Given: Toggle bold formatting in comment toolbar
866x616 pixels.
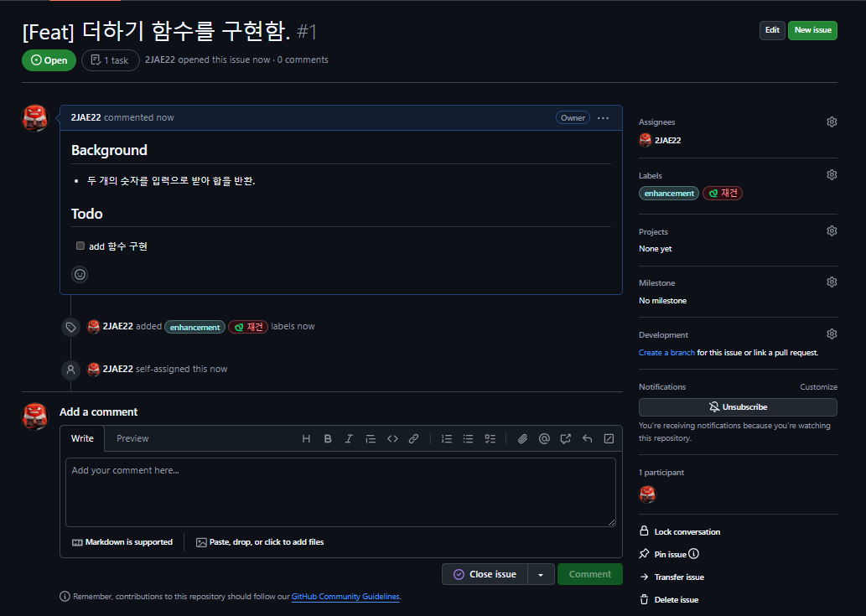Looking at the screenshot, I should pyautogui.click(x=328, y=439).
